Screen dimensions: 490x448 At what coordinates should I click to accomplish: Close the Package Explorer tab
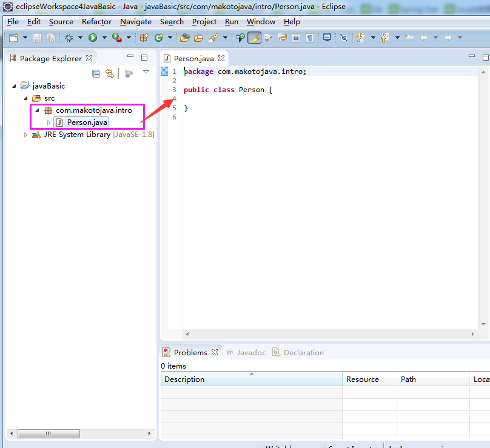[x=89, y=58]
